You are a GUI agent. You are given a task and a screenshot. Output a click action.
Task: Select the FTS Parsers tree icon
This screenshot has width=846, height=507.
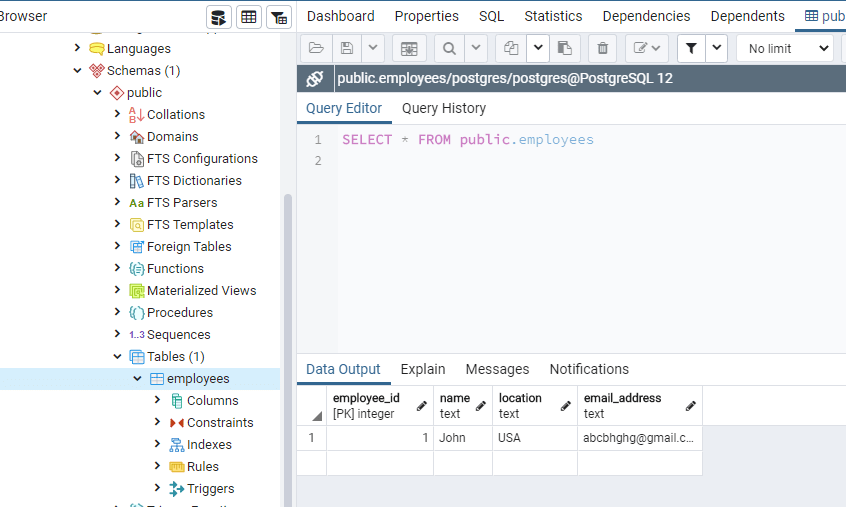[x=137, y=203]
